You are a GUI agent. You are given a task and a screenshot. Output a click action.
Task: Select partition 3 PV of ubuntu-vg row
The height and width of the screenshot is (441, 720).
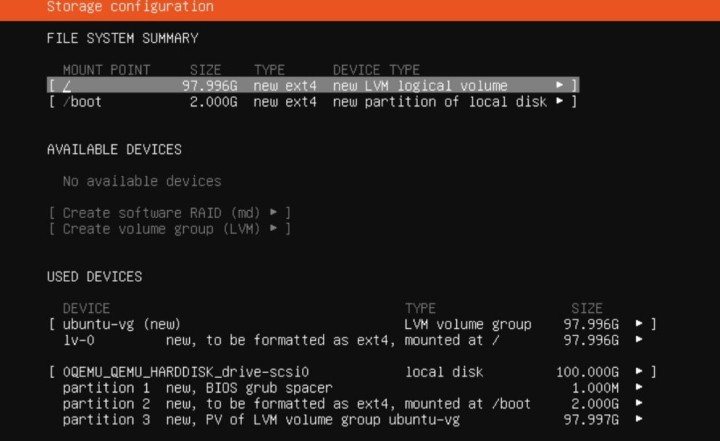tap(353, 420)
